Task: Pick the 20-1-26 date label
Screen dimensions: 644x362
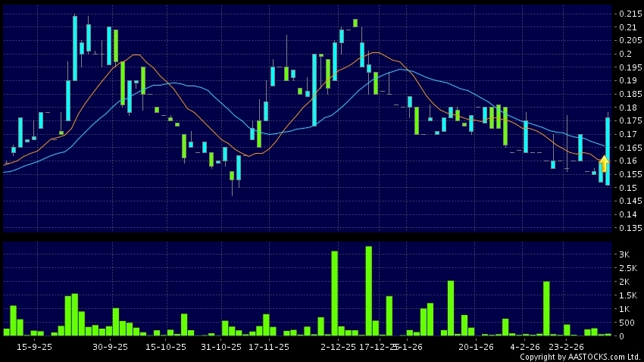Action: pos(476,347)
